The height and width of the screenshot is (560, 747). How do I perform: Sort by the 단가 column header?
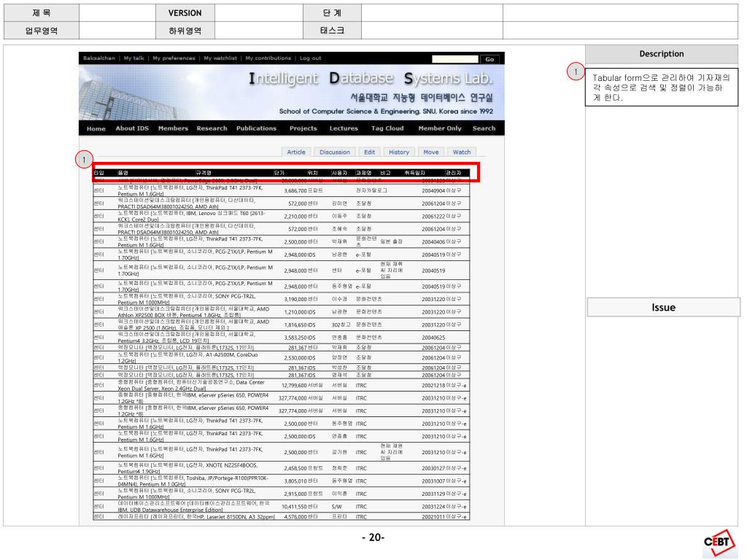click(279, 173)
